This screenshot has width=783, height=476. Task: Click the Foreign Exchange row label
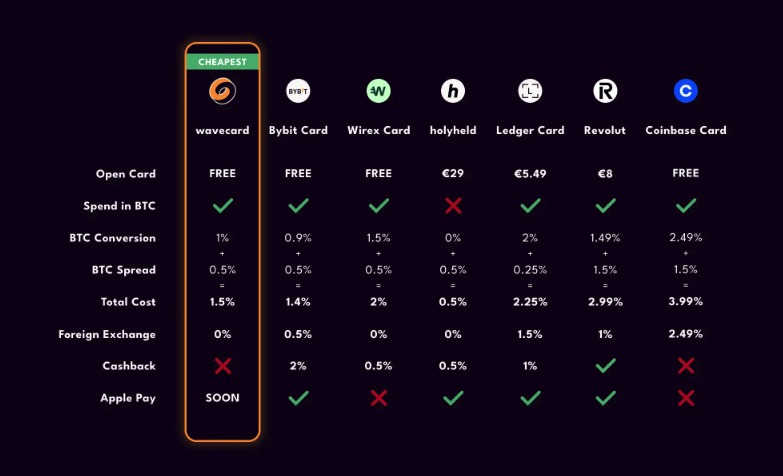pyautogui.click(x=107, y=334)
